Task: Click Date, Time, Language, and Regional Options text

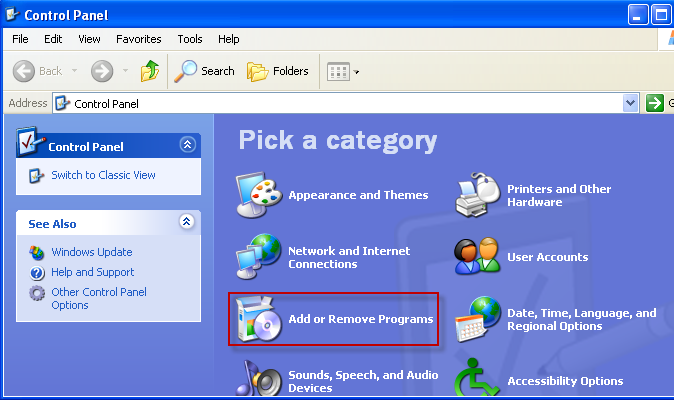Action: tap(582, 319)
